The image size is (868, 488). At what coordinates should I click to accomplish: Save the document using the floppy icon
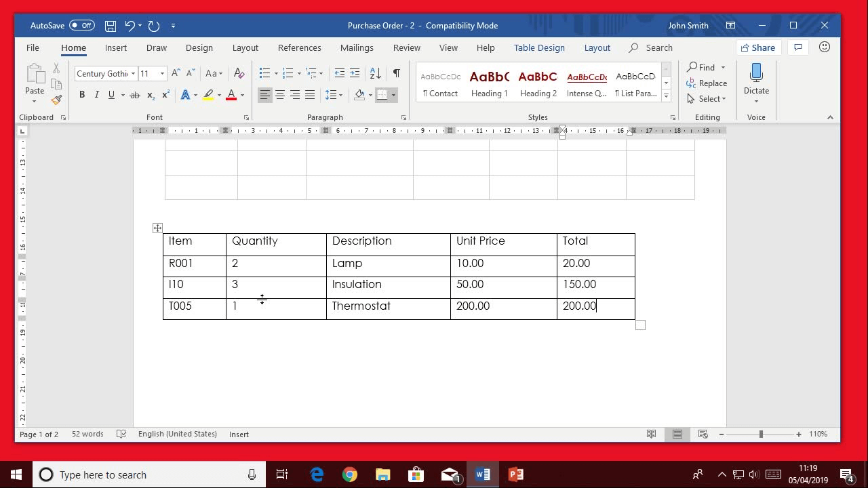110,26
